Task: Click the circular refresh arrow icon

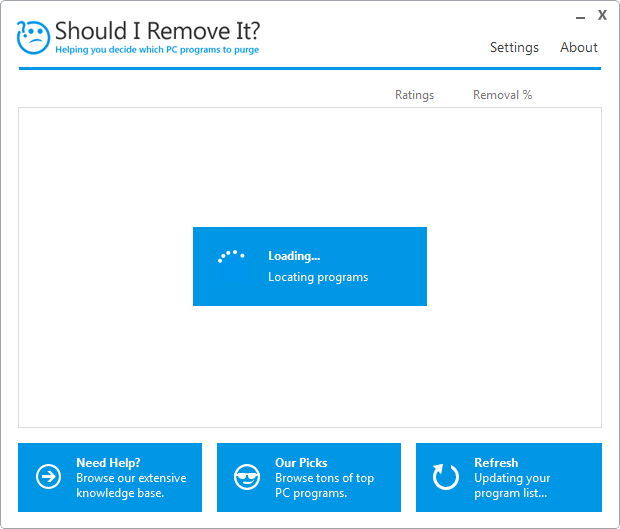Action: click(x=446, y=477)
